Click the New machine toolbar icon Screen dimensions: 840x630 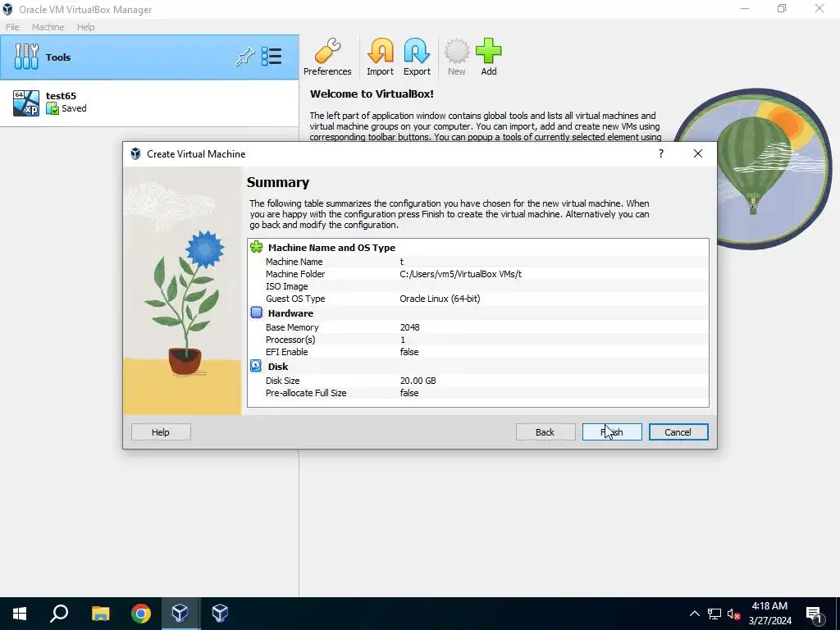(456, 57)
